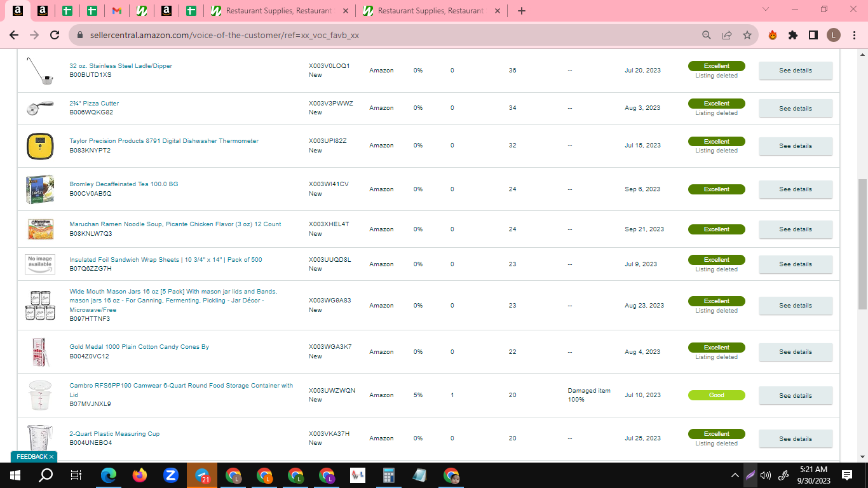Open the search tabs dropdown chevron

pyautogui.click(x=766, y=10)
